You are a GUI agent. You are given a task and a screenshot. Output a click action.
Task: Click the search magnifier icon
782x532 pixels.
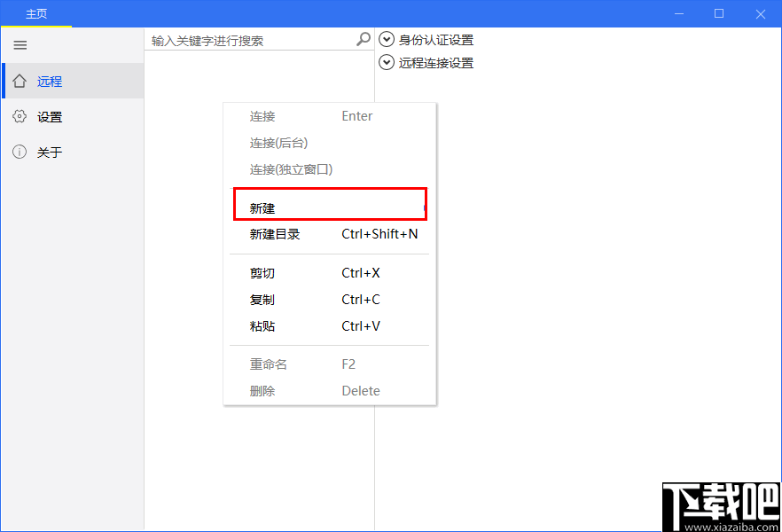coord(363,39)
